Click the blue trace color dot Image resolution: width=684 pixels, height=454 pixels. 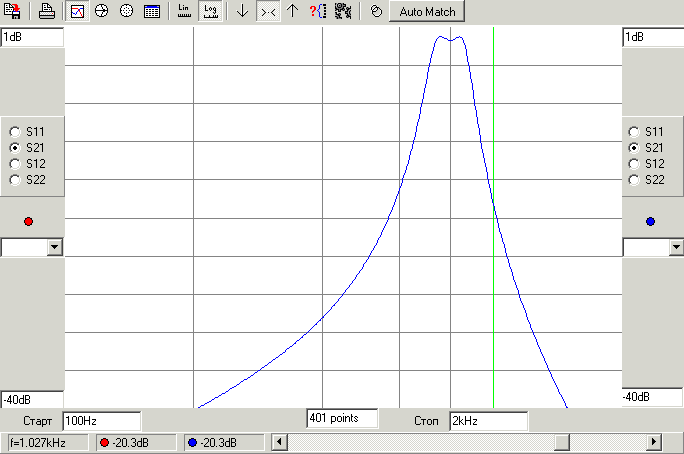[650, 222]
